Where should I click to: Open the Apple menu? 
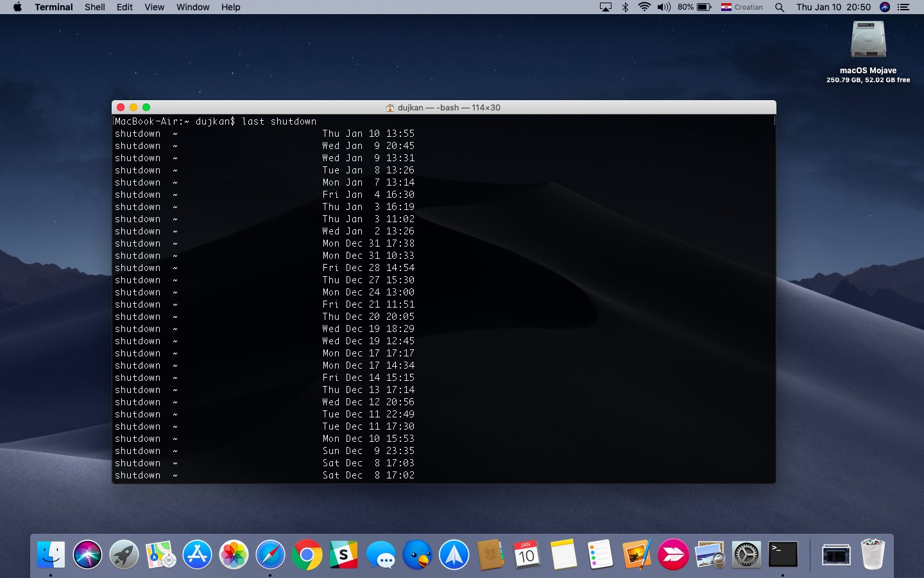[17, 7]
